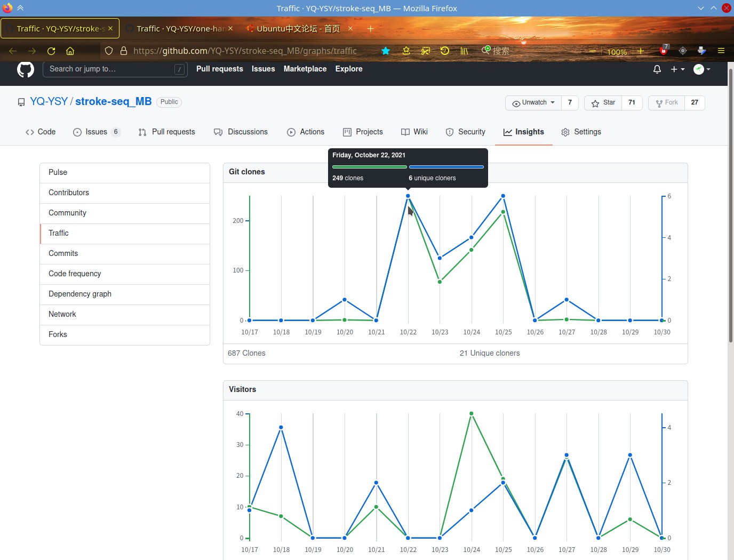The height and width of the screenshot is (560, 734).
Task: Click the history clock toolbar icon
Action: (x=445, y=51)
